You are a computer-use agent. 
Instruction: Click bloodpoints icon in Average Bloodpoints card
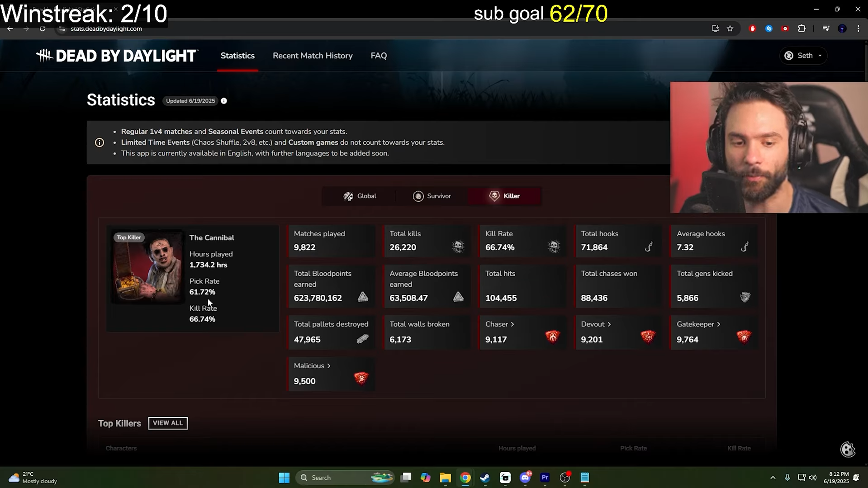(458, 297)
